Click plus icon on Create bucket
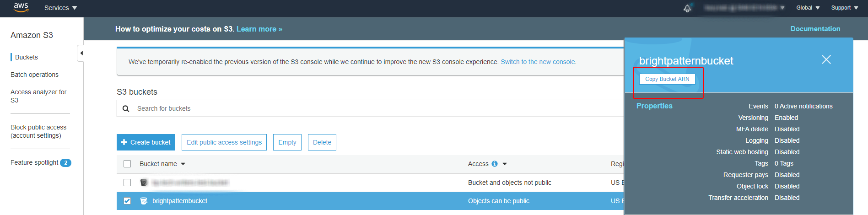This screenshot has width=868, height=215. coord(124,142)
